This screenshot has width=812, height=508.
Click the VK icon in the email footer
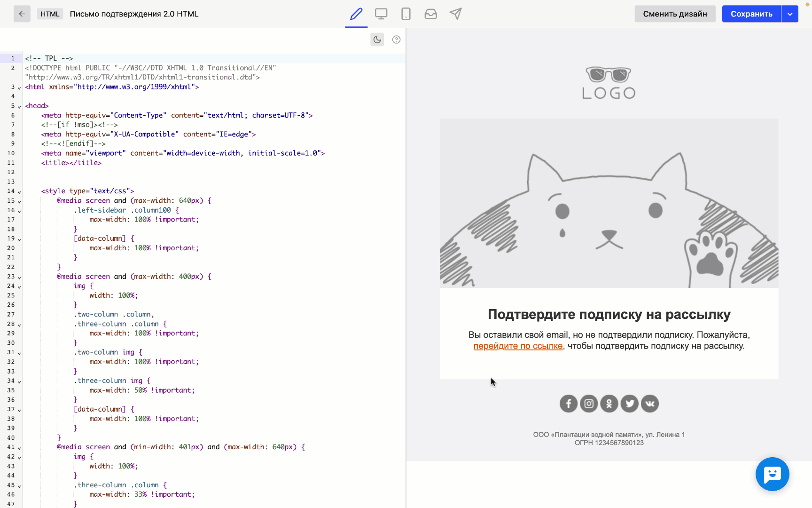[x=650, y=403]
